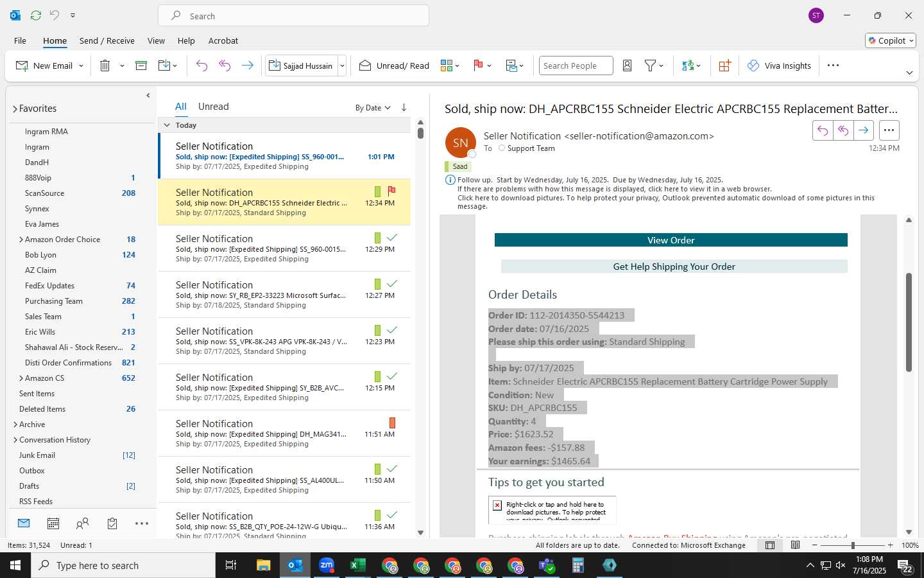Click the Mail envelope navigation icon
This screenshot has height=578, width=924.
[24, 523]
